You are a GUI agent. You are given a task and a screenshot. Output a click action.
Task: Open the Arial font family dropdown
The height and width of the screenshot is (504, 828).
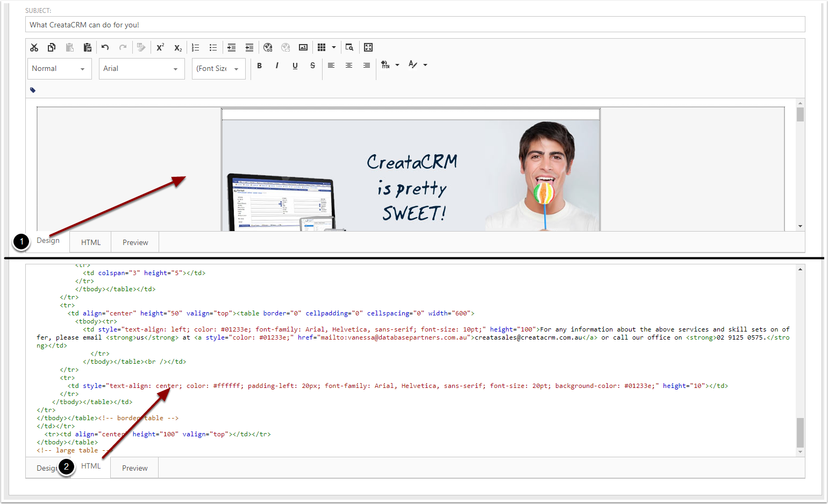142,69
